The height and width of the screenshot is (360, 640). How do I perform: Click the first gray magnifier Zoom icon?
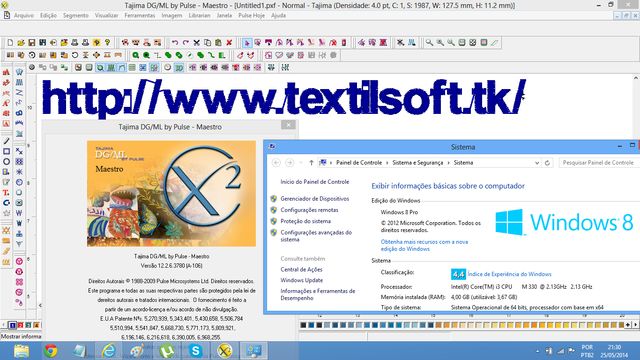pyautogui.click(x=429, y=42)
